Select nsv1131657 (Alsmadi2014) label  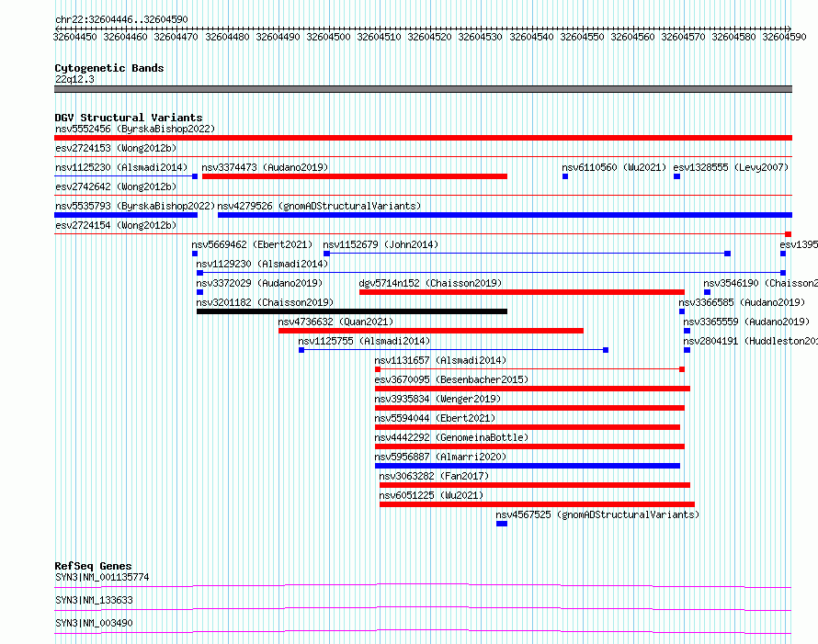440,360
